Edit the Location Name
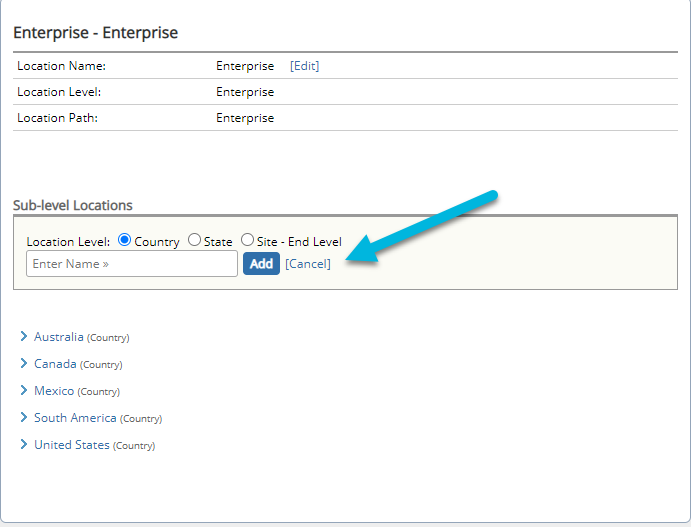Screen dimensions: 691x527 (x=305, y=66)
